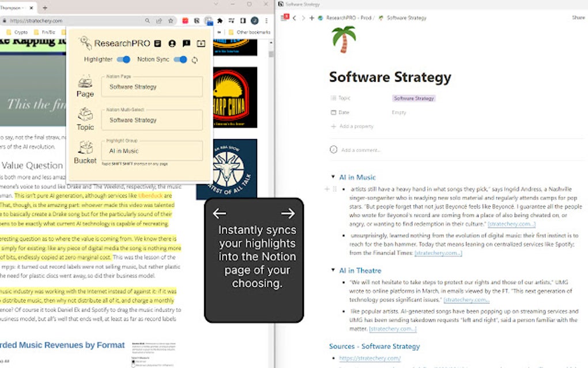Viewport: 588px width, 368px height.
Task: Open stratechery.com link after 'familiar with the matter'
Action: click(393, 329)
